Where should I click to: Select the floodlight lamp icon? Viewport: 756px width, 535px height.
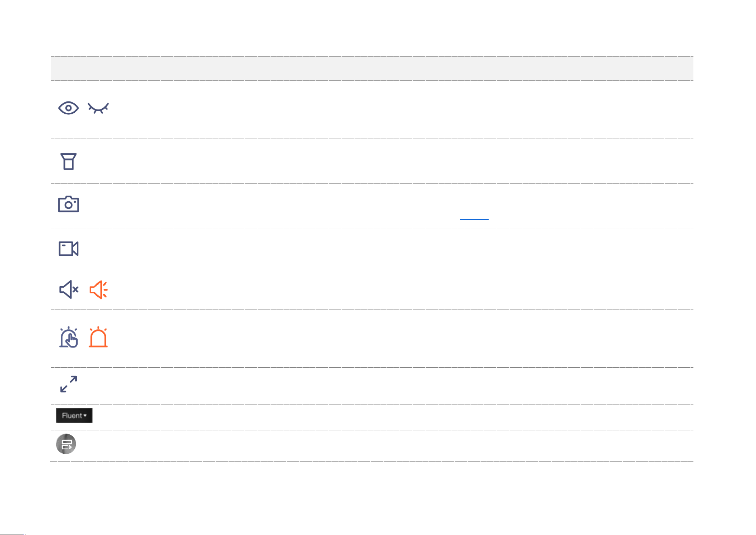pos(68,161)
